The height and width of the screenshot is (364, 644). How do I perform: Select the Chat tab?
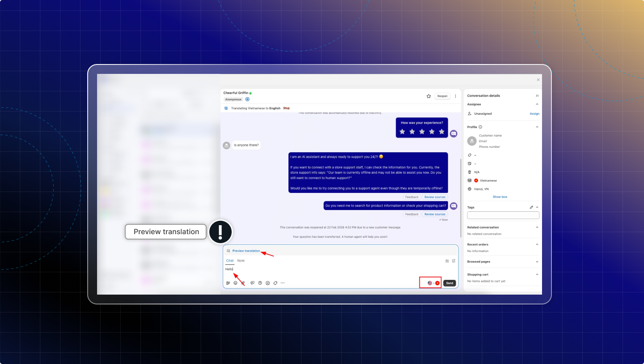point(229,261)
